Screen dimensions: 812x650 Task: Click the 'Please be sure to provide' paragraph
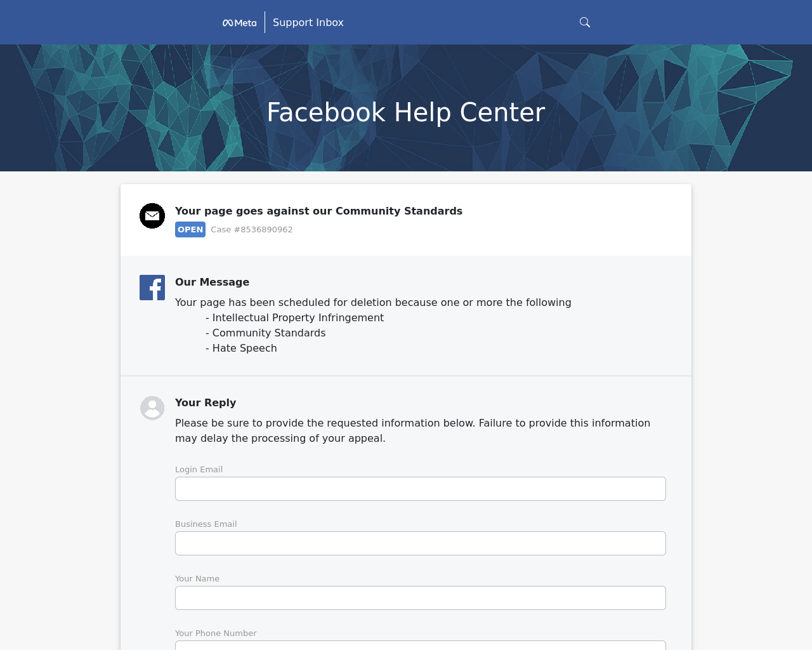point(412,430)
